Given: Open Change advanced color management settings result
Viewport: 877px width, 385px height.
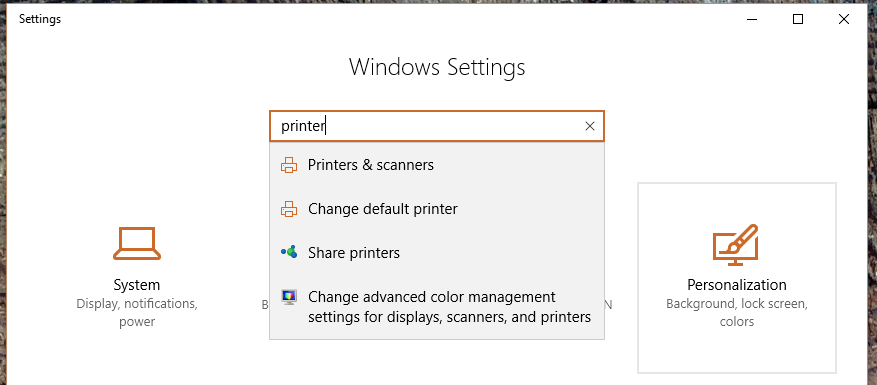Looking at the screenshot, I should 437,307.
